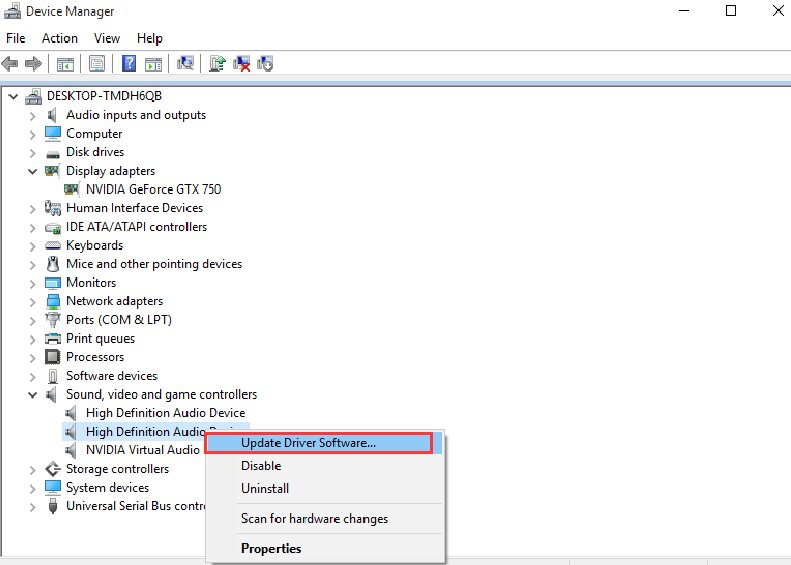Select the NVIDIA GeForce GTX 750 text
791x565 pixels.
153,190
